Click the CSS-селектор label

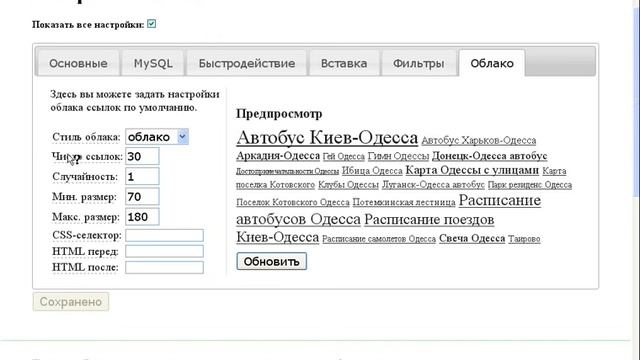click(x=87, y=235)
